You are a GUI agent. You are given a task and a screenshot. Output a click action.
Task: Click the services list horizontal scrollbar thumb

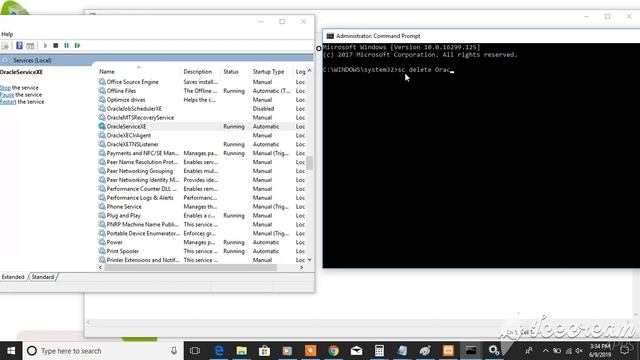click(191, 267)
